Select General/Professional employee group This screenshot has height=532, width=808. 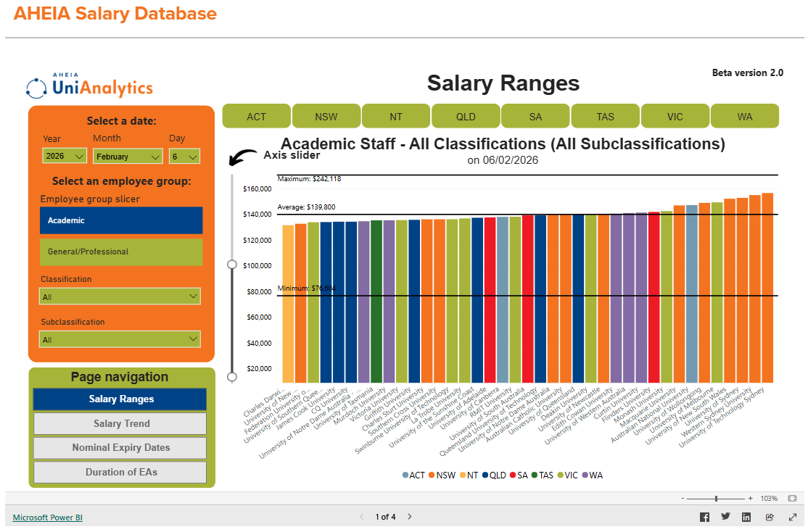[x=121, y=252]
